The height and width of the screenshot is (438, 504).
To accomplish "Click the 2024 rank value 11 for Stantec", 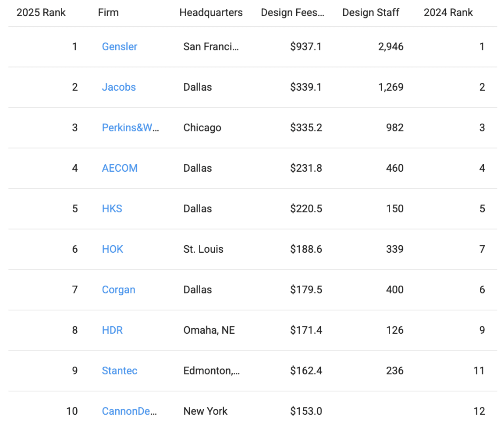I will click(x=479, y=371).
